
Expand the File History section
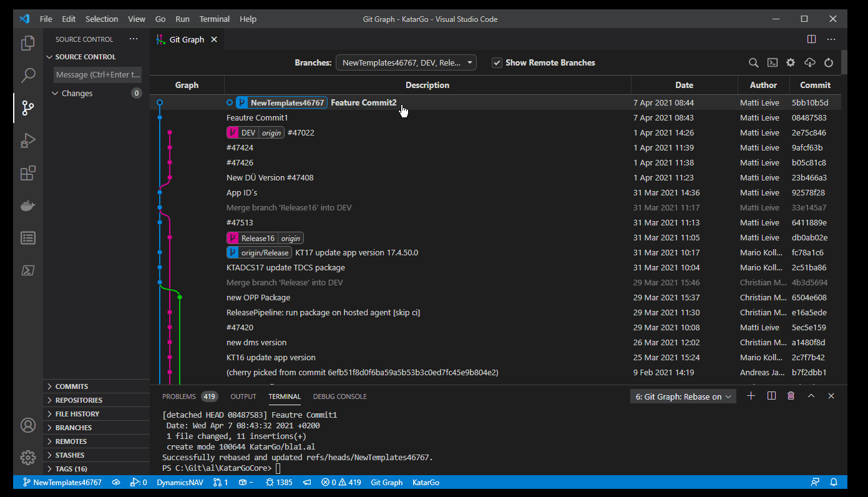97,414
